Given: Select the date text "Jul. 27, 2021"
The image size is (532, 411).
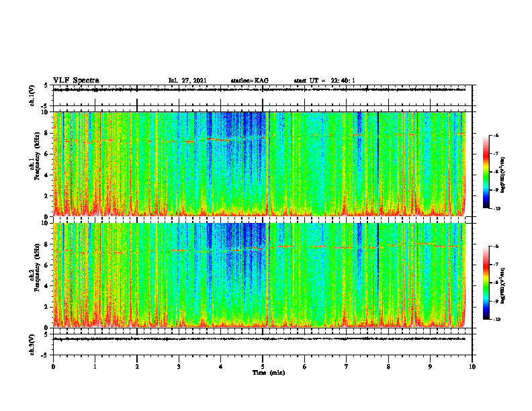Looking at the screenshot, I should click(187, 81).
